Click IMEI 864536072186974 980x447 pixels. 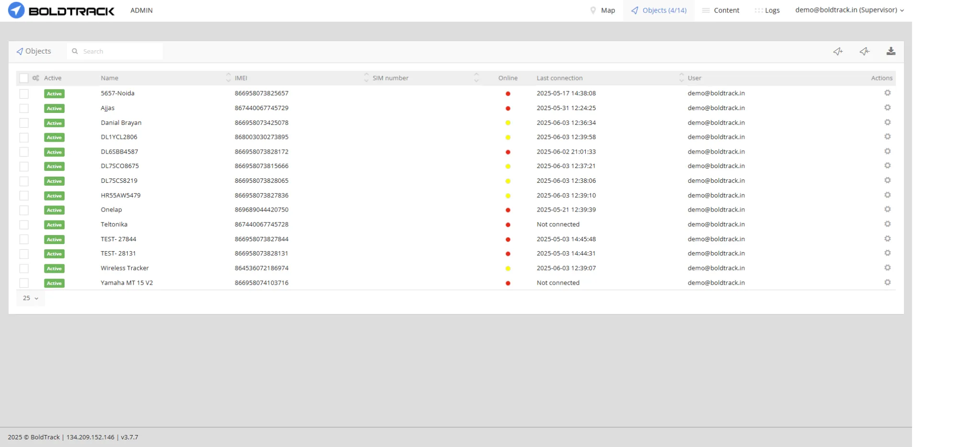(261, 268)
